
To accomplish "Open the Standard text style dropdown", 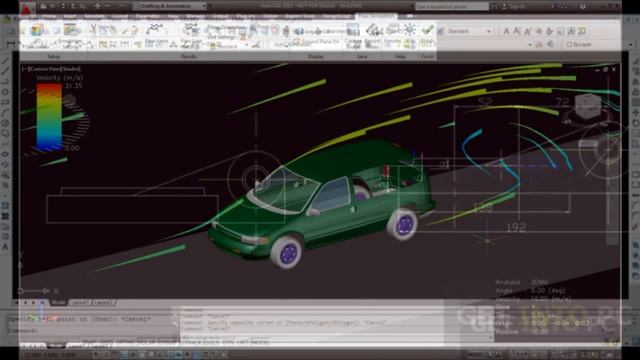I will click(469, 31).
